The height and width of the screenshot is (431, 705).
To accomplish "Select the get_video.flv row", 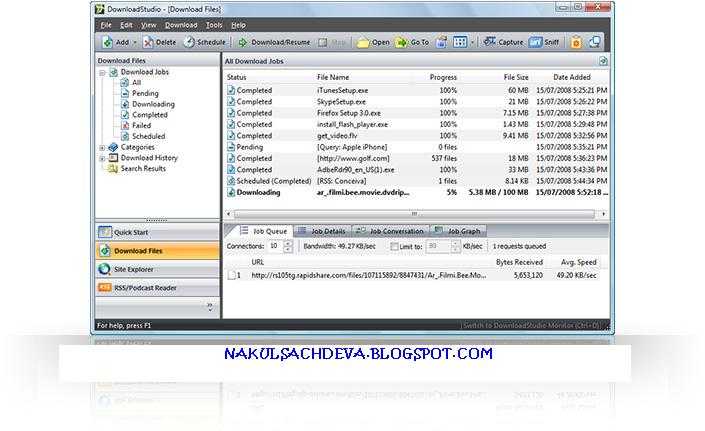I will click(417, 136).
